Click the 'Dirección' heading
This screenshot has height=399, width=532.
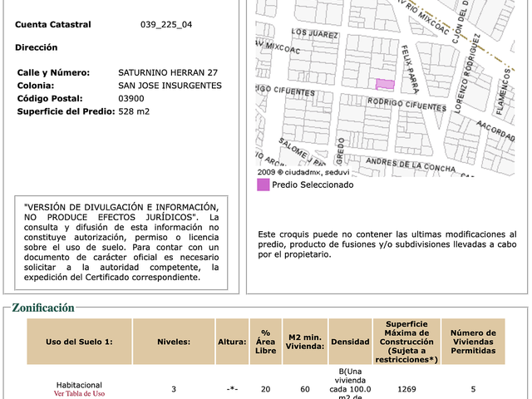pos(37,47)
